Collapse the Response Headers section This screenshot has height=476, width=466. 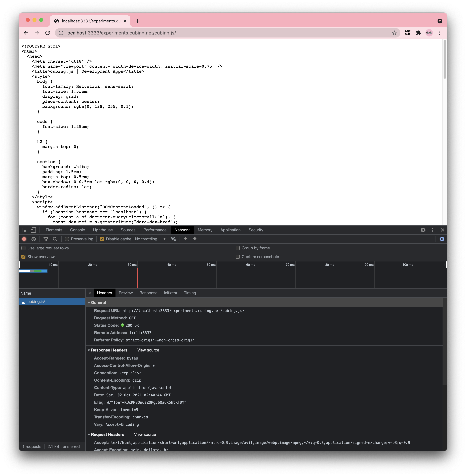(x=89, y=350)
